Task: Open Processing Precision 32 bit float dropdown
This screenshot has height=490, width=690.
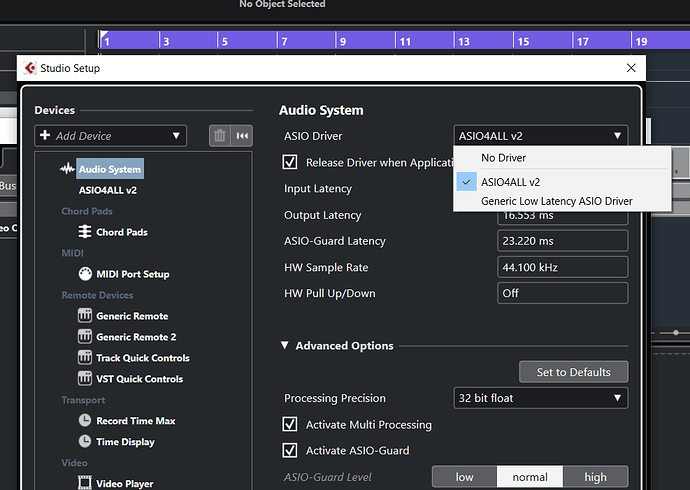Action: click(541, 398)
